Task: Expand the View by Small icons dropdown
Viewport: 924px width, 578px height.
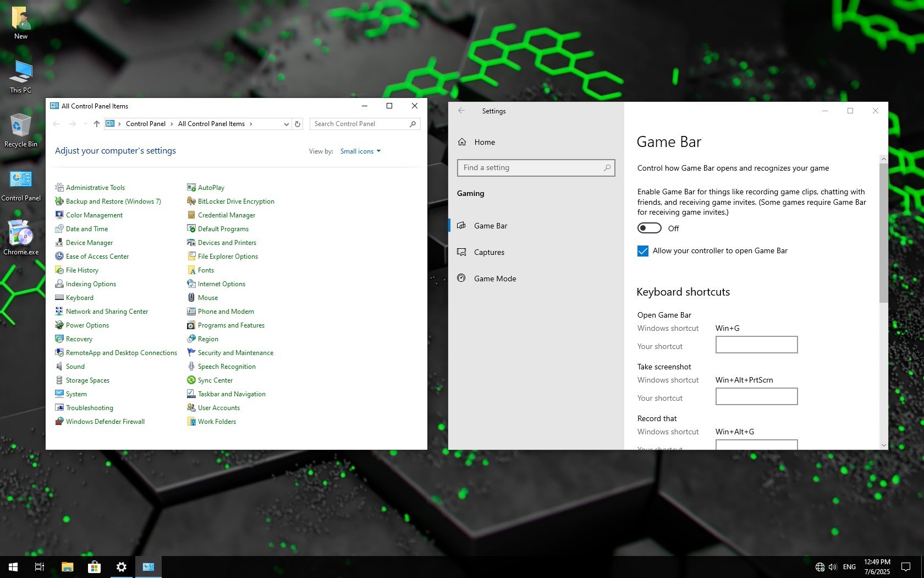Action: click(x=360, y=151)
